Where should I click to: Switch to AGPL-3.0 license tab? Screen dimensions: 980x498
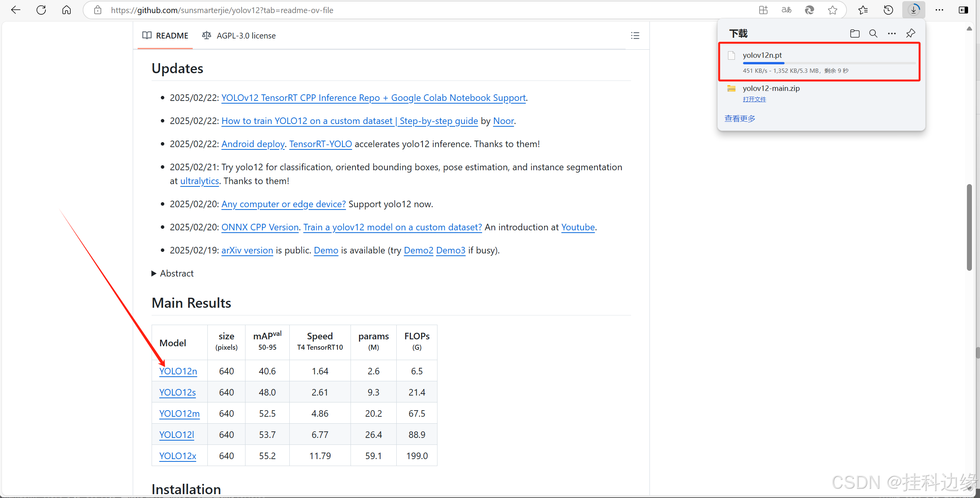pyautogui.click(x=239, y=35)
